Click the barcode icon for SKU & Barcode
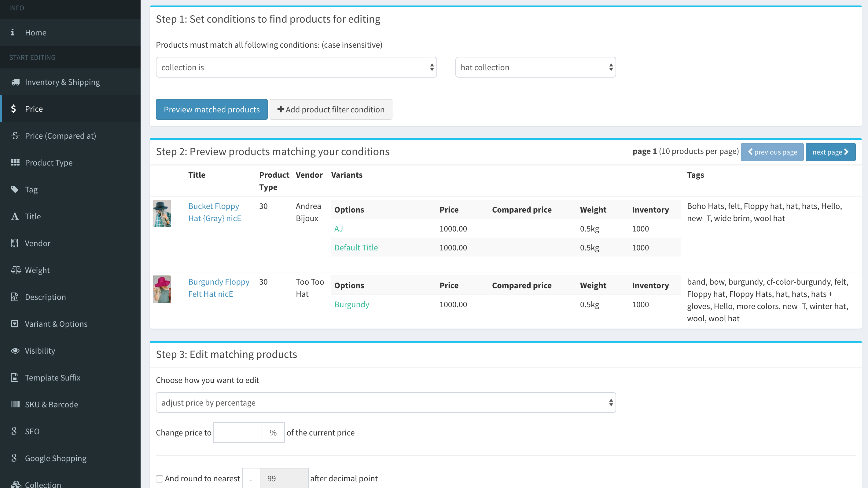This screenshot has height=488, width=868. (x=15, y=404)
